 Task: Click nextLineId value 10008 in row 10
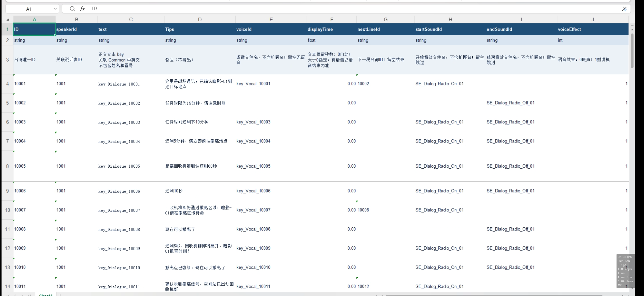pyautogui.click(x=385, y=210)
